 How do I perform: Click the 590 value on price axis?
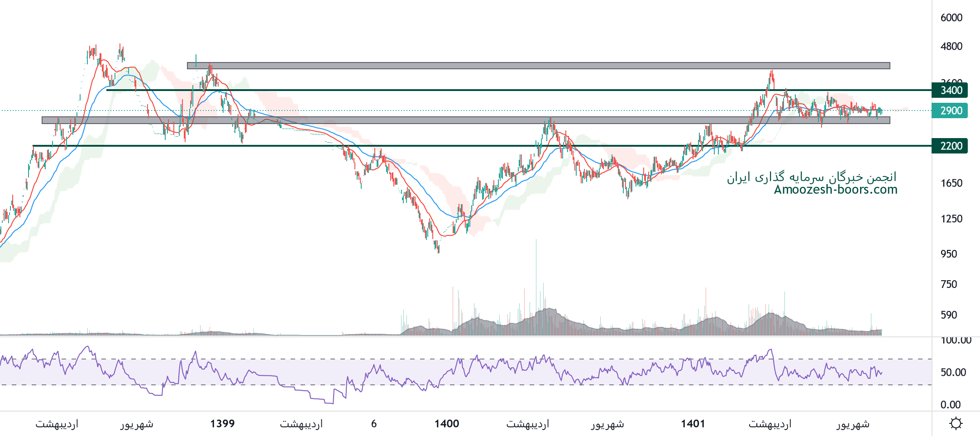(949, 315)
